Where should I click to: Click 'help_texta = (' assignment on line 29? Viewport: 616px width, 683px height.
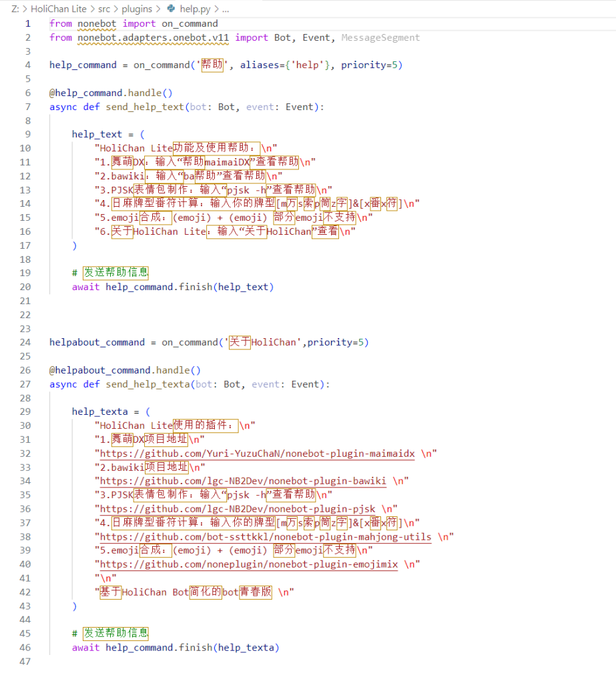click(x=111, y=412)
